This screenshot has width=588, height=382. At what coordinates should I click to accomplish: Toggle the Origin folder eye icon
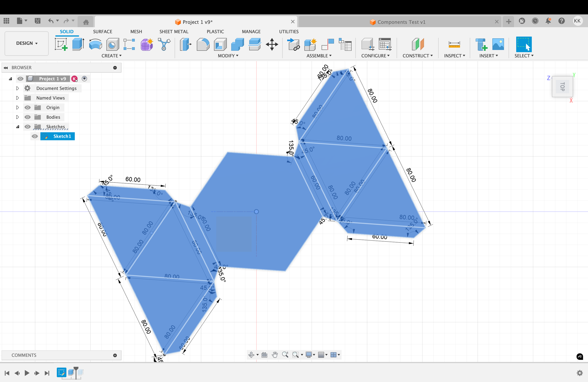(x=27, y=107)
